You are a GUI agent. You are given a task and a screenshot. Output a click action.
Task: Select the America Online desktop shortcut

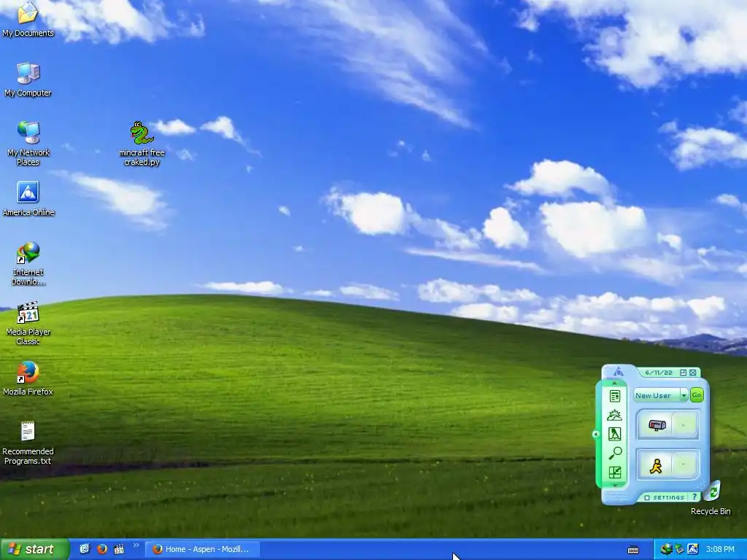28,199
